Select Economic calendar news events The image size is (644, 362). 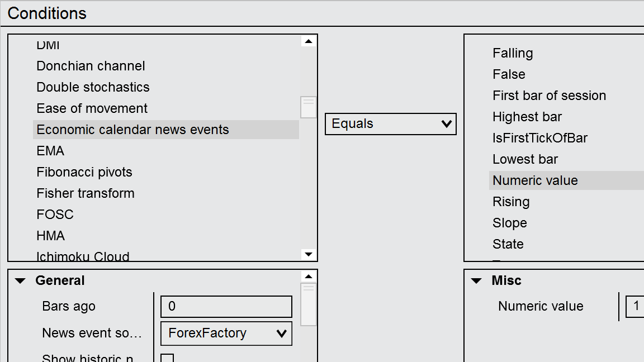[x=132, y=130]
